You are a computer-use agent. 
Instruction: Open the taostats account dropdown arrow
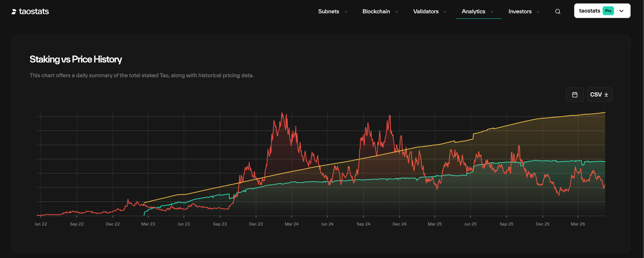coord(621,11)
